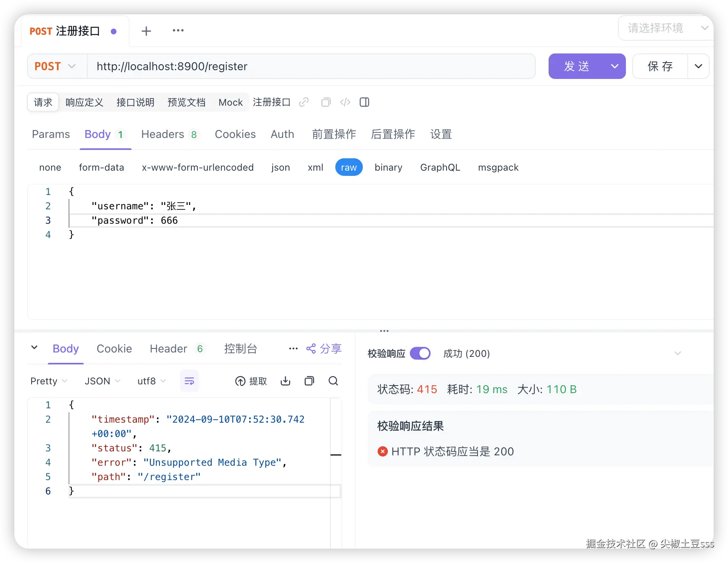Open a new request tab with plus icon

[x=146, y=31]
